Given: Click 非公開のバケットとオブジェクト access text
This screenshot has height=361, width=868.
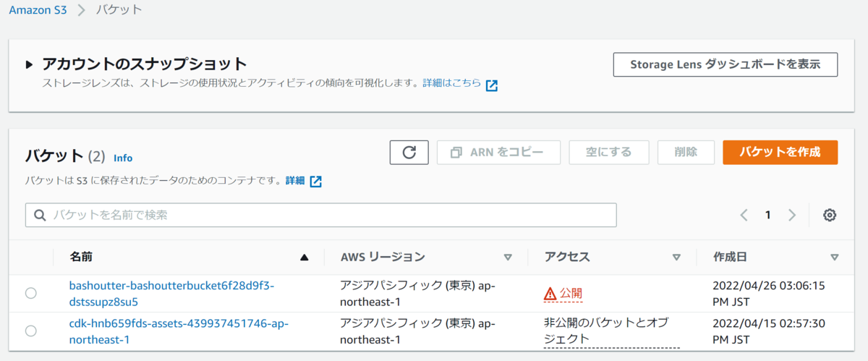Looking at the screenshot, I should (612, 331).
